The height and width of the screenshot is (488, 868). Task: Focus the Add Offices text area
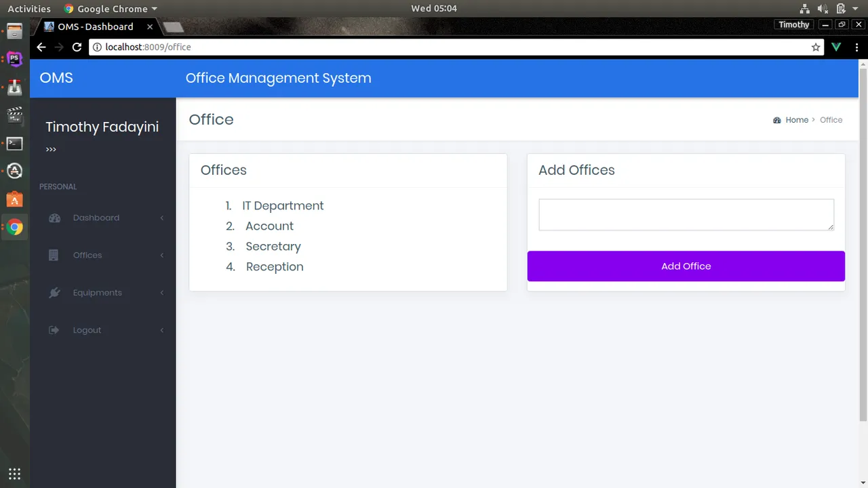click(686, 215)
